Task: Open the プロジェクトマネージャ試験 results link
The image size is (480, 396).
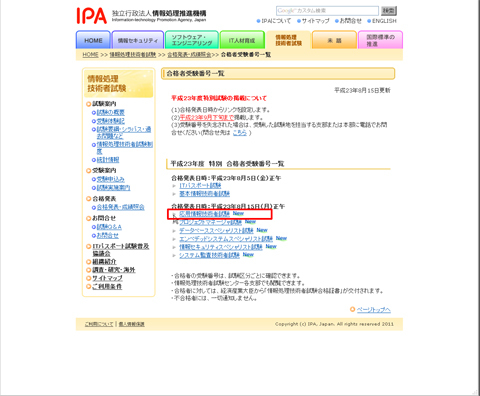Action: tap(210, 222)
